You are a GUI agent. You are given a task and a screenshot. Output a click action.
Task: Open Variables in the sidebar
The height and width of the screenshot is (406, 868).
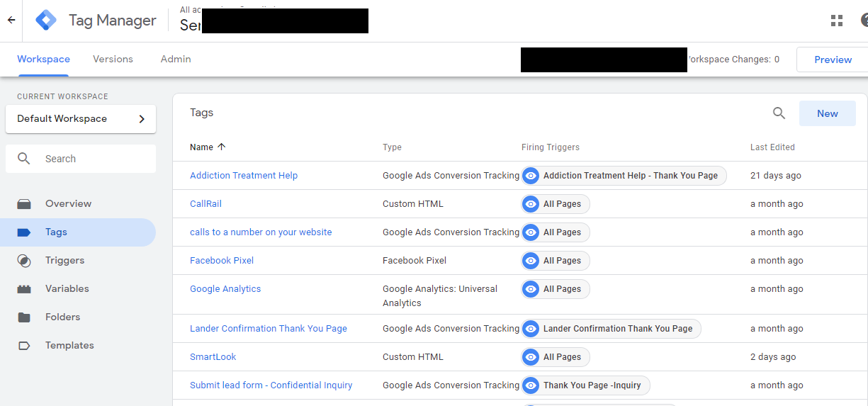point(67,288)
